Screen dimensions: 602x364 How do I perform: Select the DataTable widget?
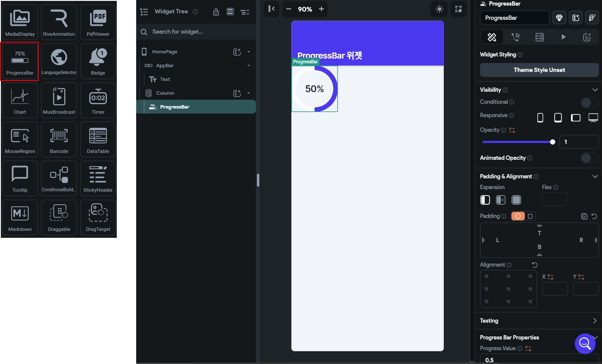tap(98, 140)
